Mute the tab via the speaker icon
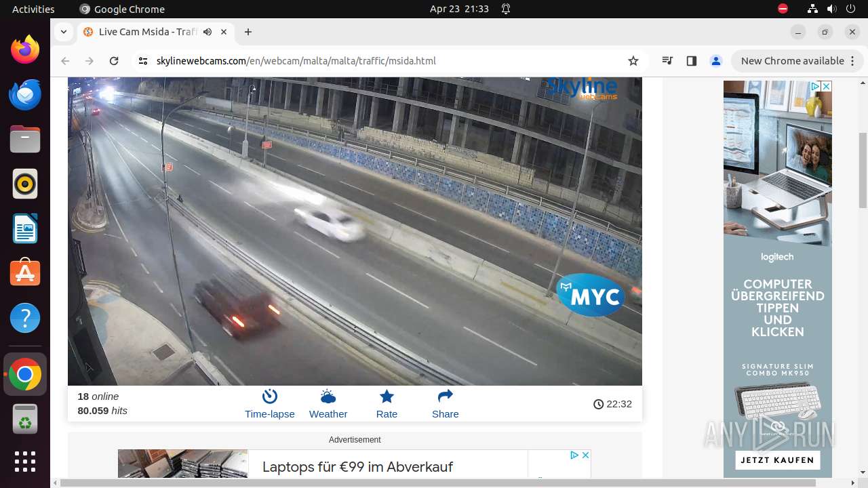This screenshot has height=488, width=868. pos(208,32)
